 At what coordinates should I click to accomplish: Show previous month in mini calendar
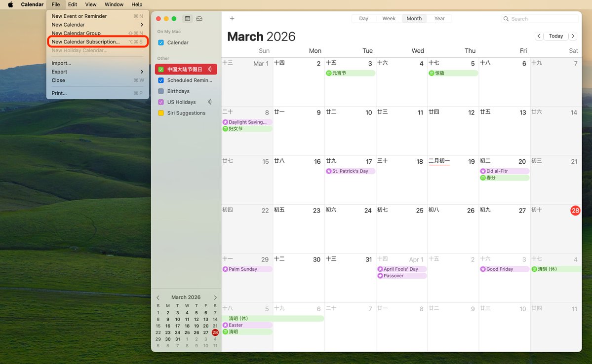point(158,297)
